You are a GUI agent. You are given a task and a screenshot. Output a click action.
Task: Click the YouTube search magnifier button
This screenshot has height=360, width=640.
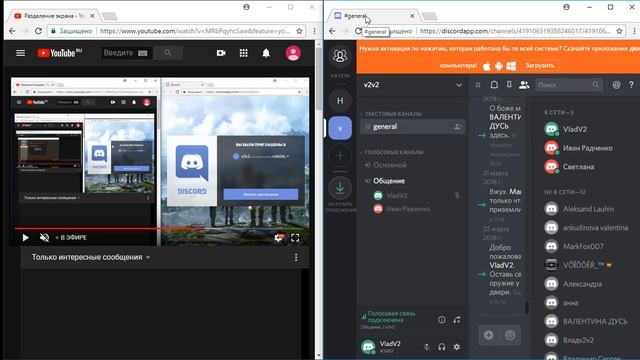(x=168, y=53)
